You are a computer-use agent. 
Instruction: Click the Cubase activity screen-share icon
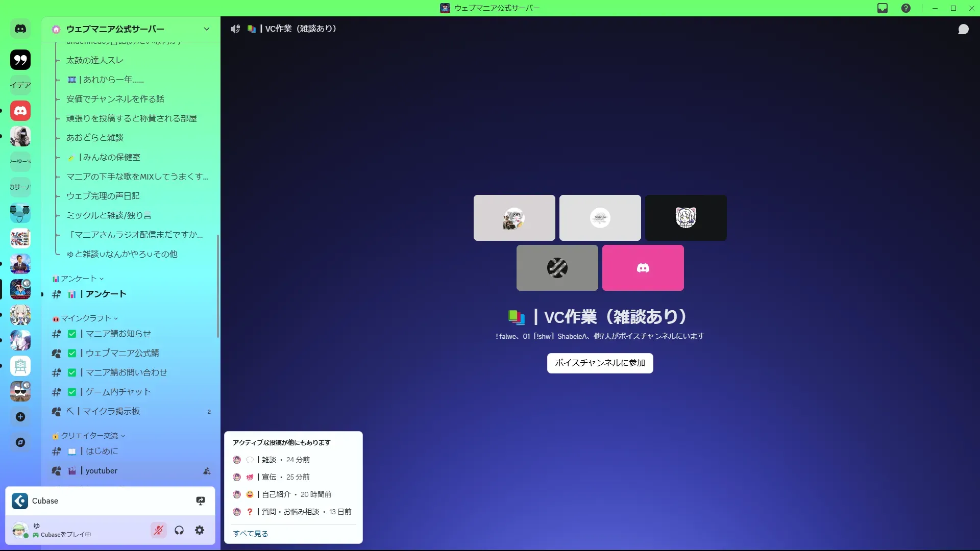201,501
